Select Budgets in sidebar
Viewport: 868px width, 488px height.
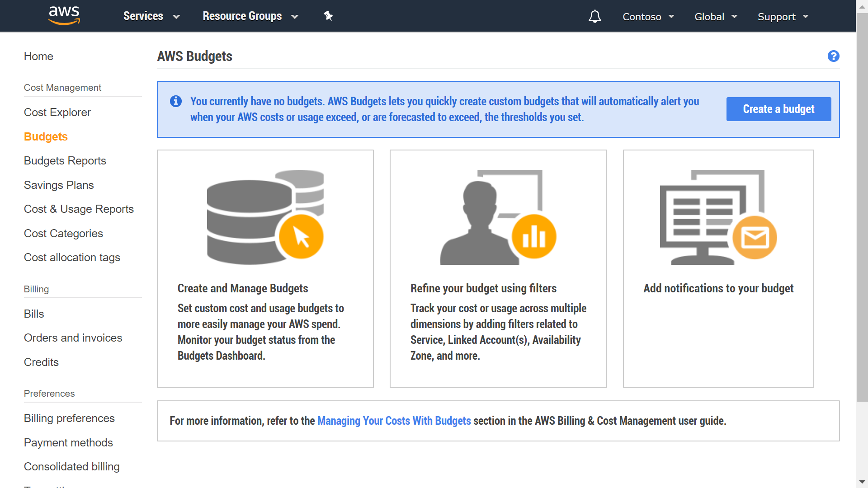(x=46, y=137)
